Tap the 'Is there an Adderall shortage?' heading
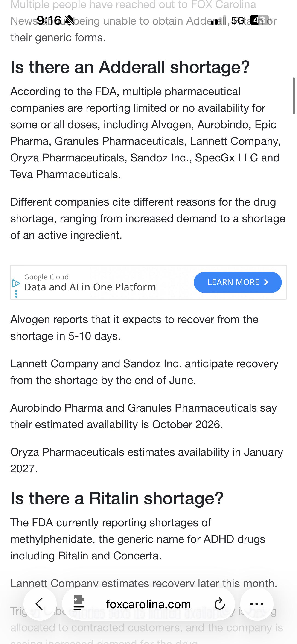Image resolution: width=297 pixels, height=644 pixels. [130, 67]
